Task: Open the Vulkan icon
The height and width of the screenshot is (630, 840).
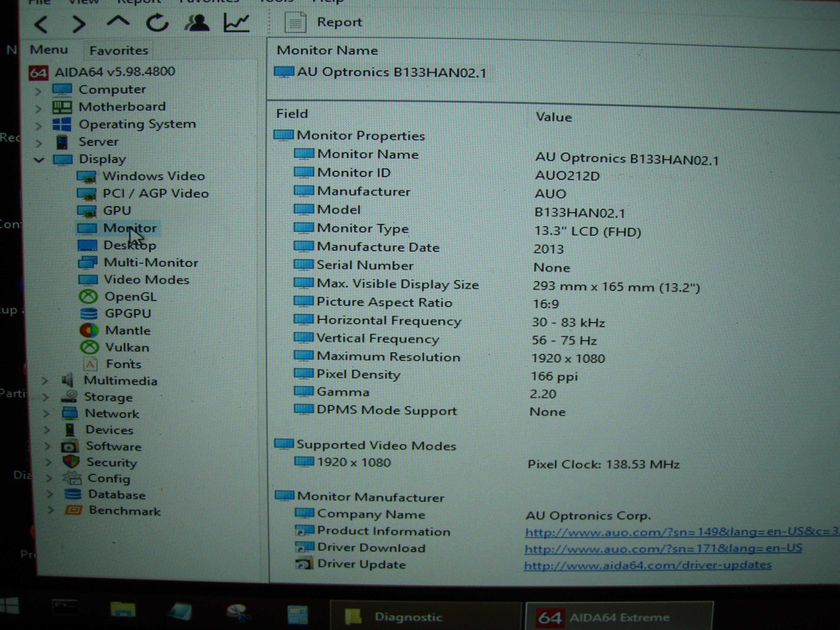Action: tap(90, 347)
